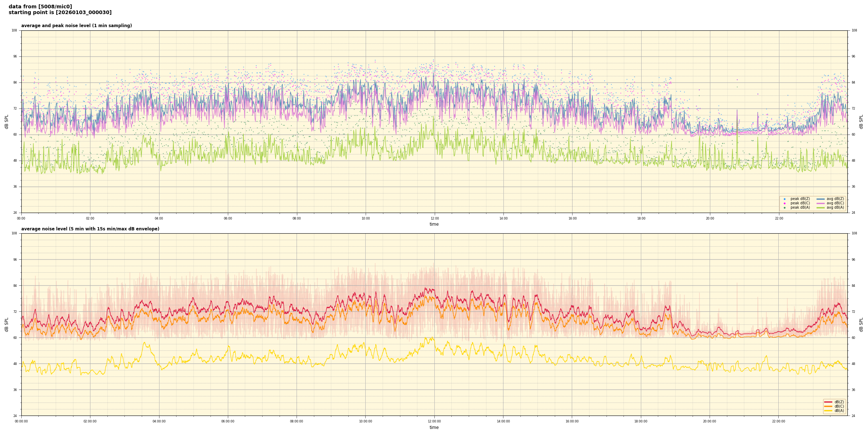Click the yellow dB(A) swatch in bottom legend

tap(828, 410)
